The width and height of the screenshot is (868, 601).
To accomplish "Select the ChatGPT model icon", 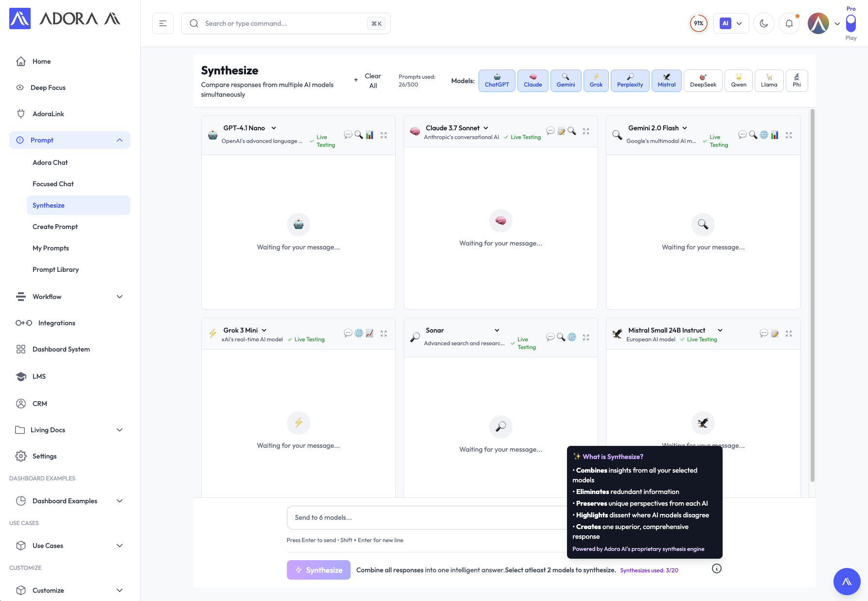I will coord(496,81).
